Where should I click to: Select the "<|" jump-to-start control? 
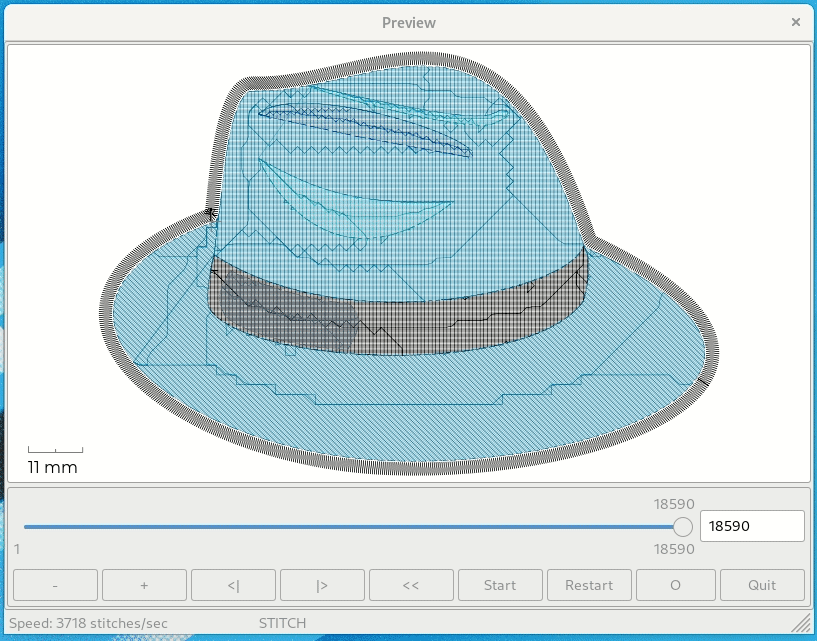[x=233, y=585]
